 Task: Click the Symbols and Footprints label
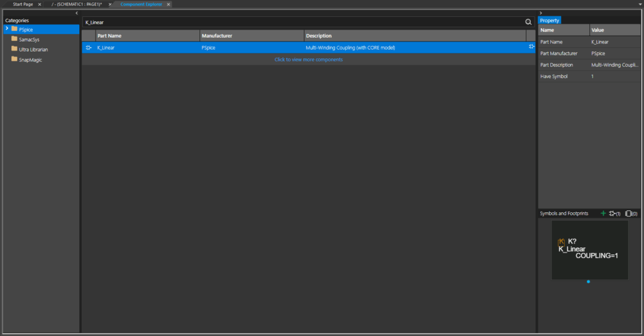[x=564, y=214]
